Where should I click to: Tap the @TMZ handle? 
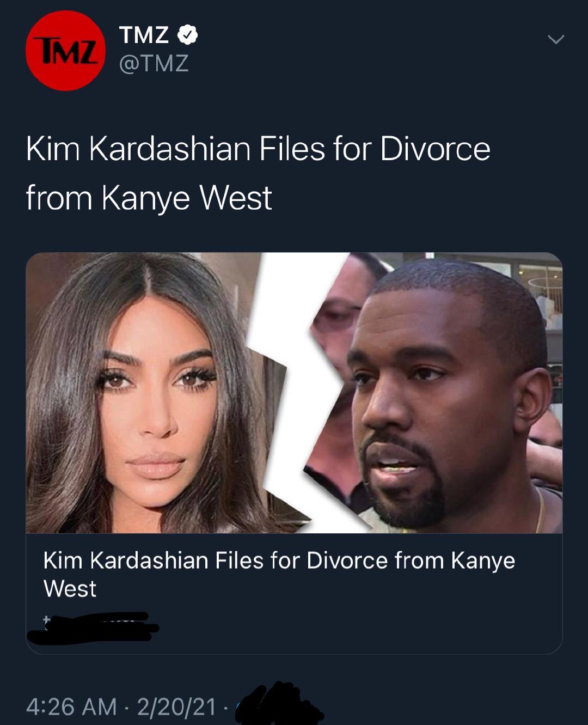pyautogui.click(x=154, y=63)
